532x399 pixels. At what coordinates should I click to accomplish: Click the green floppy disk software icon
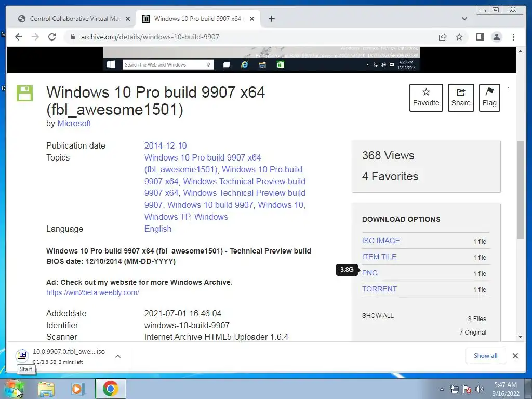coord(25,93)
